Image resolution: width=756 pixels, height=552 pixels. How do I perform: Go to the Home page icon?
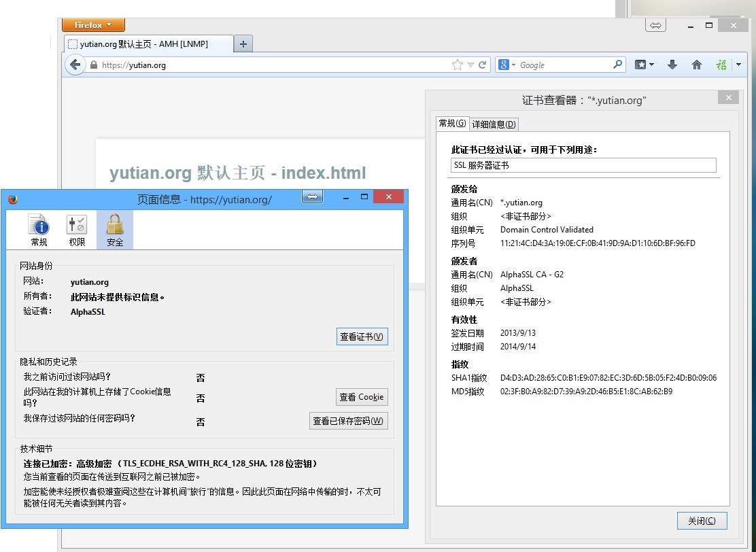coord(696,65)
